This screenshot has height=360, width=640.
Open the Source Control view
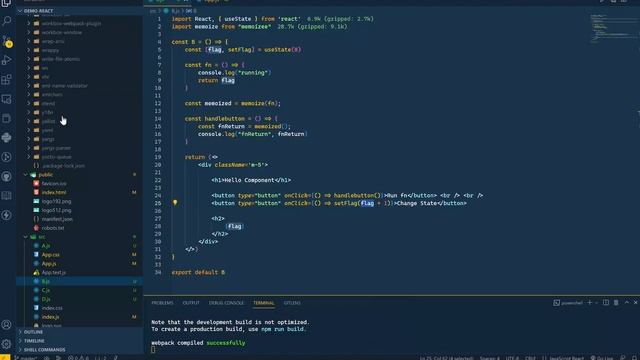[7, 41]
